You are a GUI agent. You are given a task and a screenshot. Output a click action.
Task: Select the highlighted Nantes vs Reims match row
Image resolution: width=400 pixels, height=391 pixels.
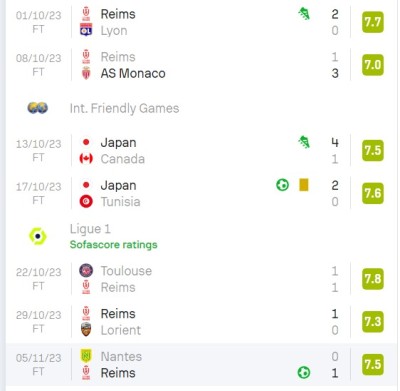click(x=200, y=364)
